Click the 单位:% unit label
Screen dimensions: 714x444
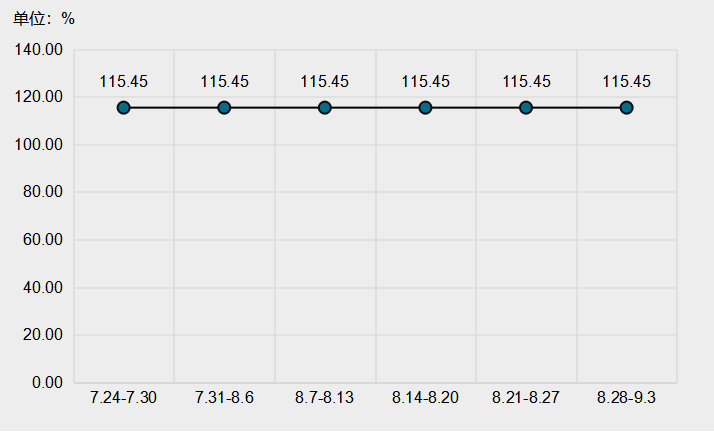pyautogui.click(x=44, y=19)
